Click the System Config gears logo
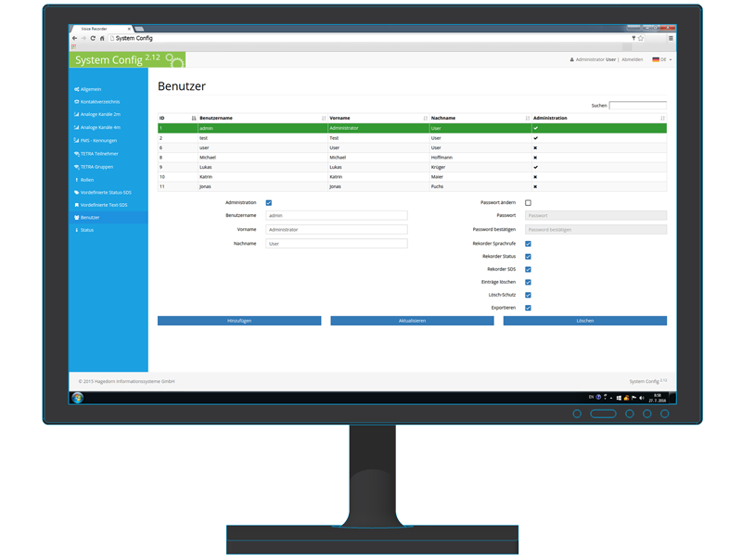This screenshot has width=742, height=560. click(x=173, y=60)
